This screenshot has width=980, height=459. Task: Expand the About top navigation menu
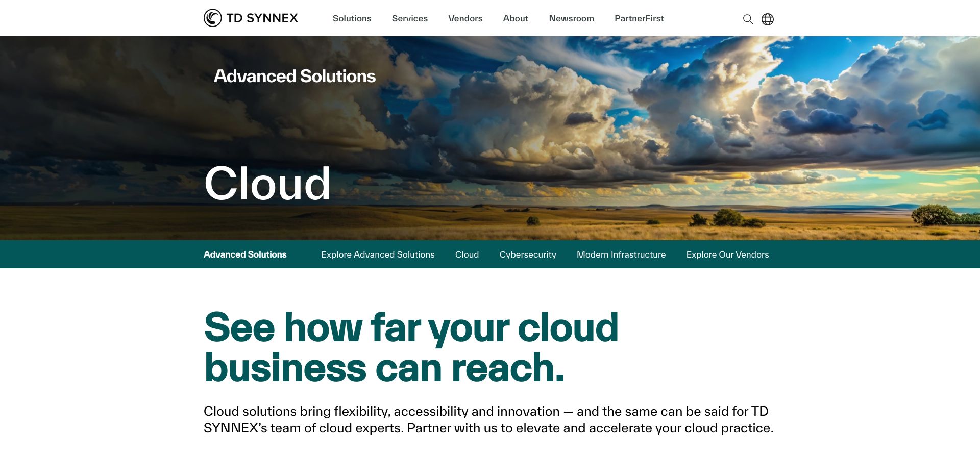[x=516, y=18]
